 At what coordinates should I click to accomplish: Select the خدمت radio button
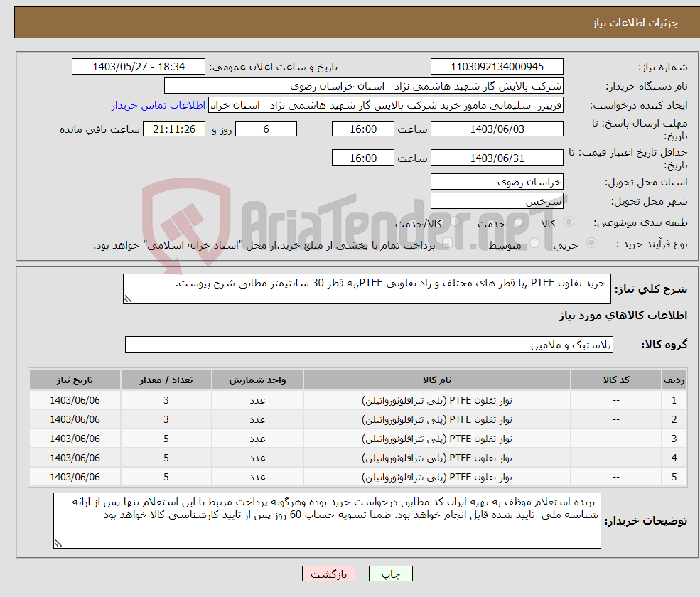[519, 222]
